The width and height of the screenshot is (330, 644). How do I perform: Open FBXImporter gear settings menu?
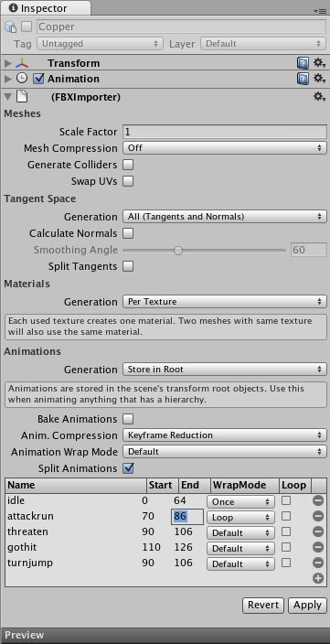tap(319, 97)
